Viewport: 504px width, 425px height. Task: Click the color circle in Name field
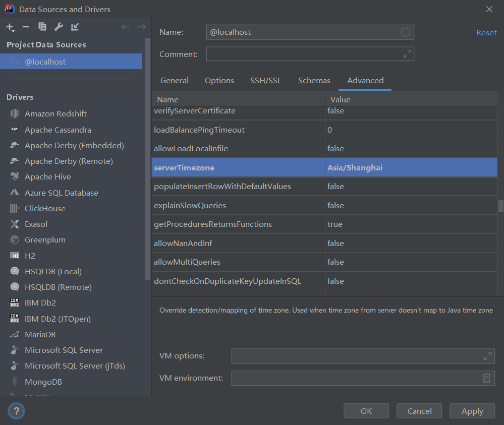(x=405, y=32)
